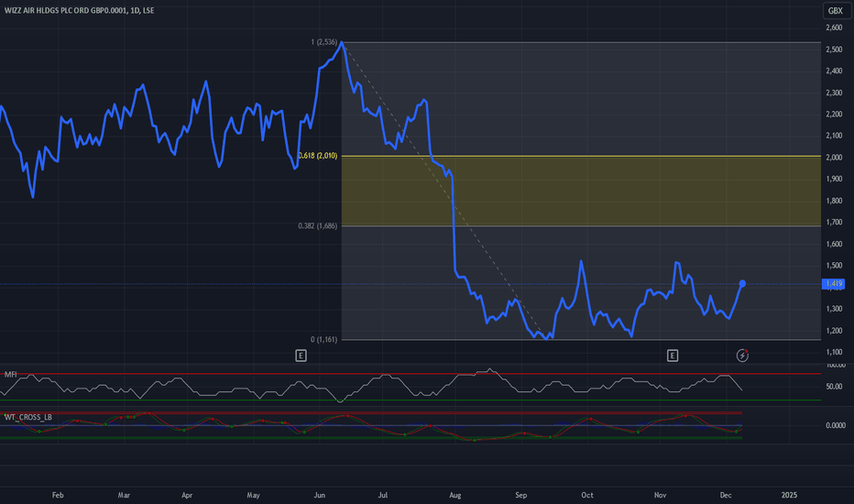
Task: Click the Oct label on time axis
Action: coord(587,495)
